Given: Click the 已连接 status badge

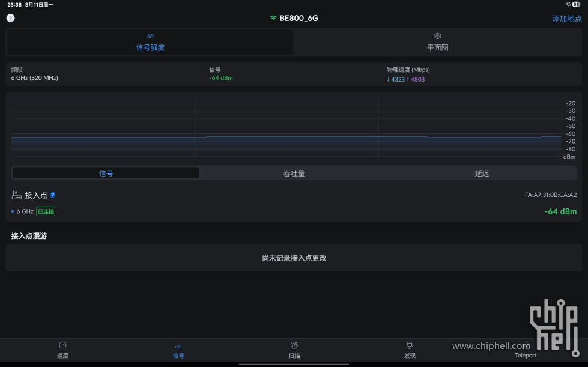Looking at the screenshot, I should click(46, 211).
